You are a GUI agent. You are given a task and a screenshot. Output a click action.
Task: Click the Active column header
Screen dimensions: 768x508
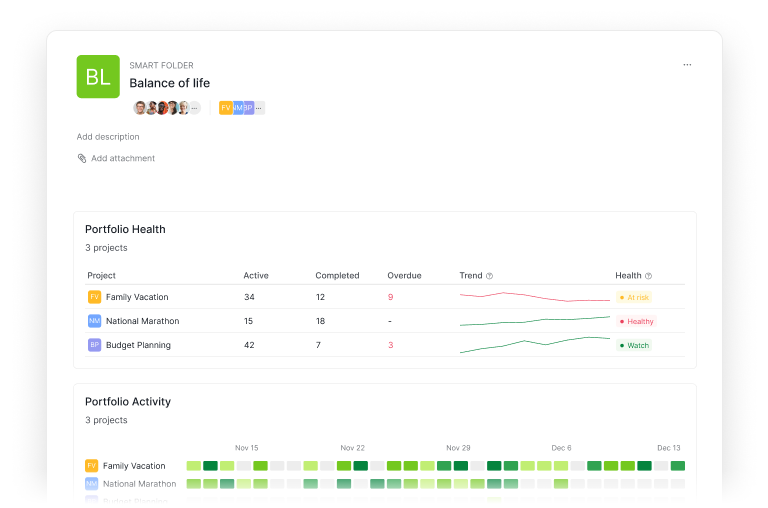pyautogui.click(x=256, y=275)
